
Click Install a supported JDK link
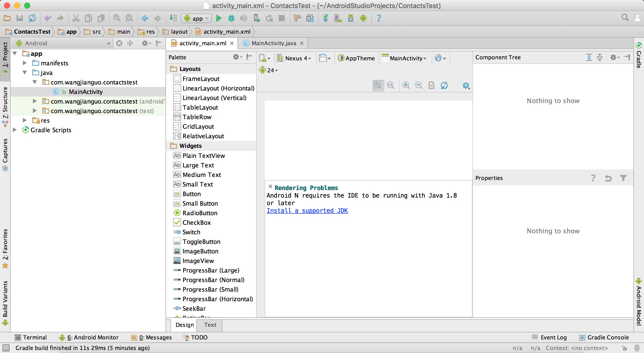click(307, 211)
